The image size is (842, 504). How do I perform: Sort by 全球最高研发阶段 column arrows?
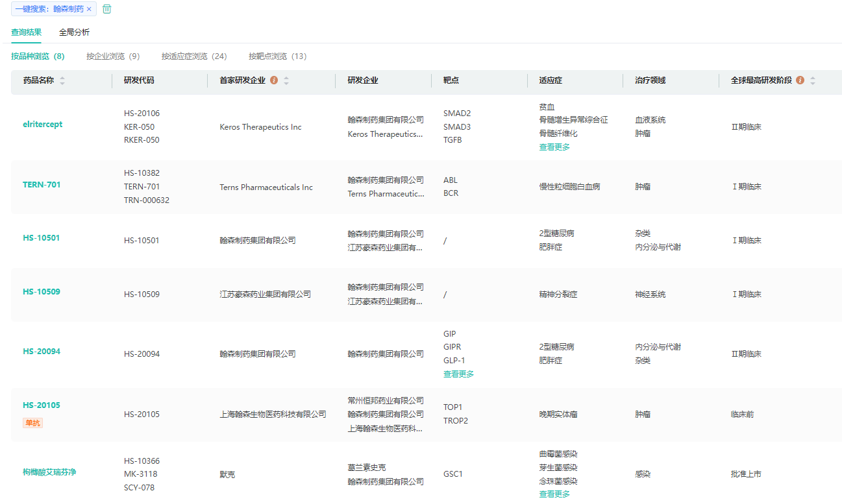pos(812,80)
